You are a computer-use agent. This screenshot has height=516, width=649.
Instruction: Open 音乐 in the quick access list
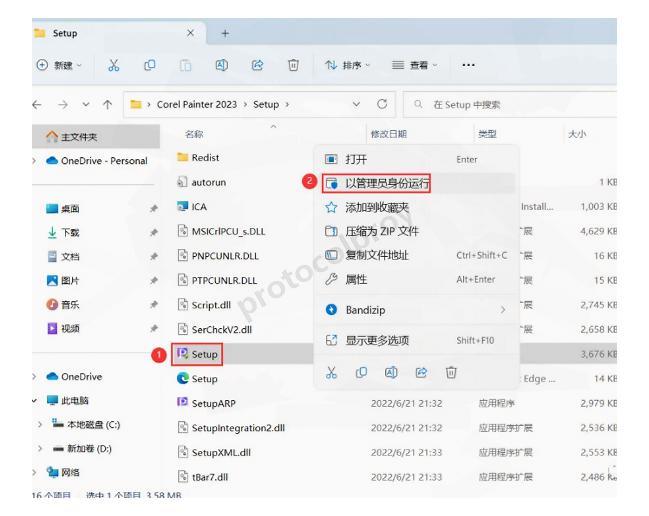pos(62,305)
